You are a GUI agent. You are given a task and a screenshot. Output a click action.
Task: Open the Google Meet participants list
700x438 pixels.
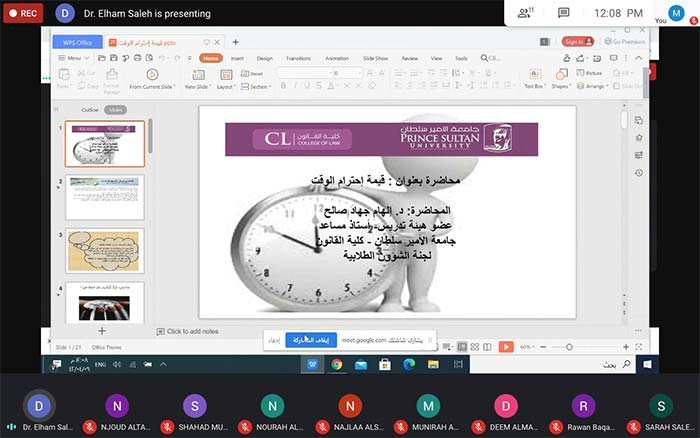(525, 13)
